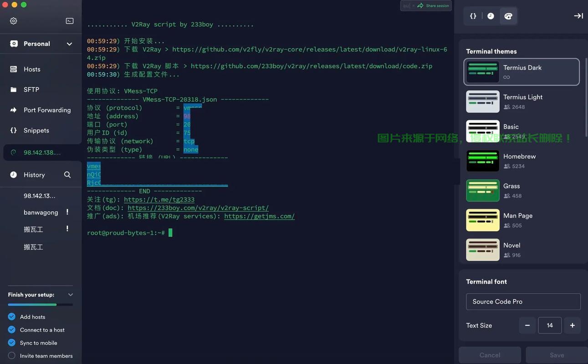Choose the Homebrew theme swatch
This screenshot has width=588, height=364.
click(x=483, y=161)
